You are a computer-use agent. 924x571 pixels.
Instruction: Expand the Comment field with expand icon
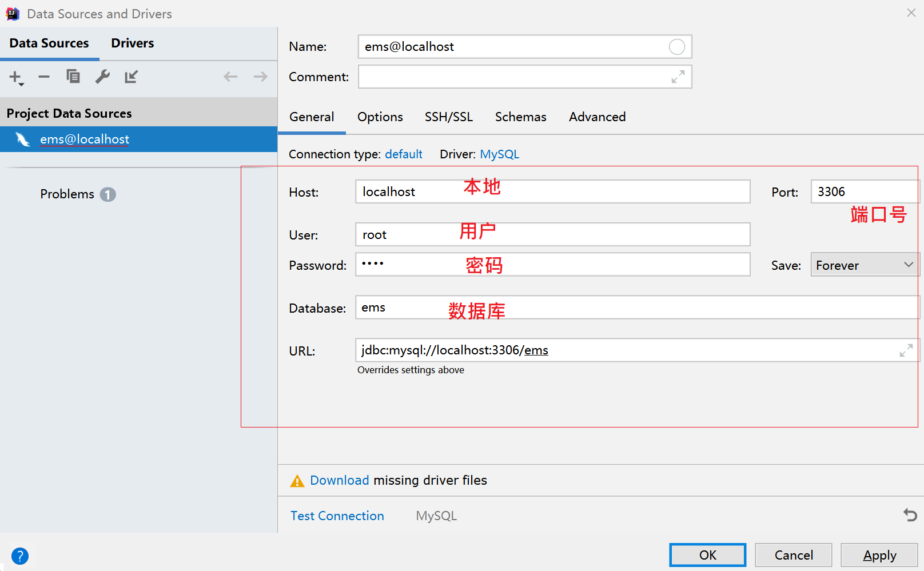pyautogui.click(x=678, y=77)
